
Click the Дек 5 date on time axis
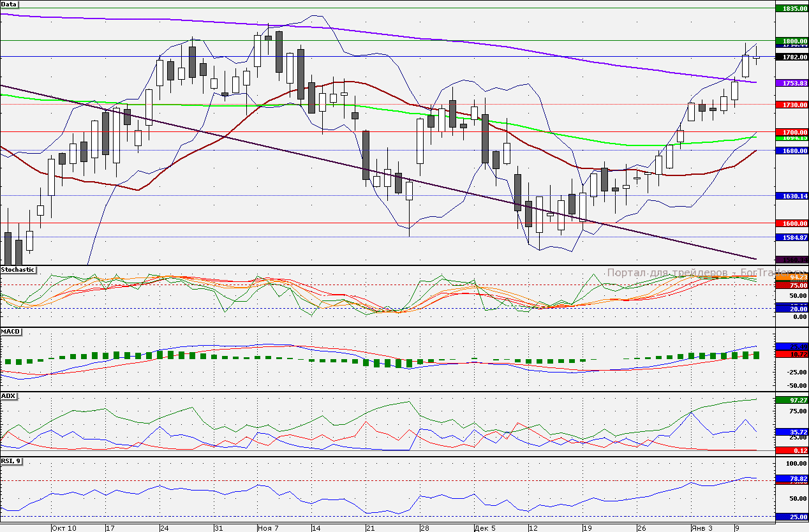click(x=486, y=528)
